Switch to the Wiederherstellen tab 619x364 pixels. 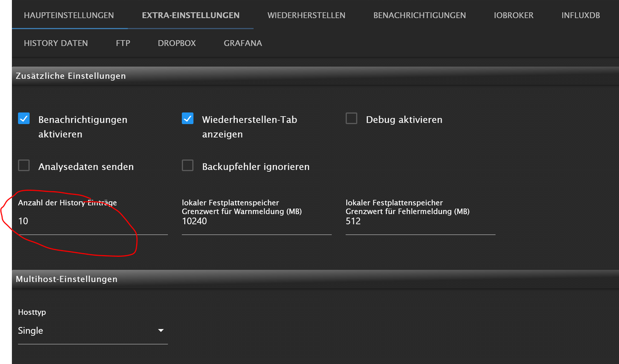click(x=306, y=15)
